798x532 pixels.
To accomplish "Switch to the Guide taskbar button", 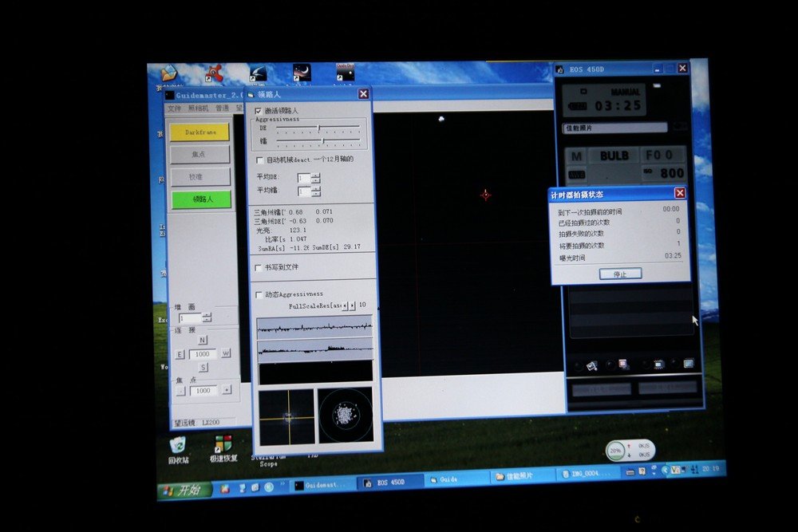I will pos(456,479).
